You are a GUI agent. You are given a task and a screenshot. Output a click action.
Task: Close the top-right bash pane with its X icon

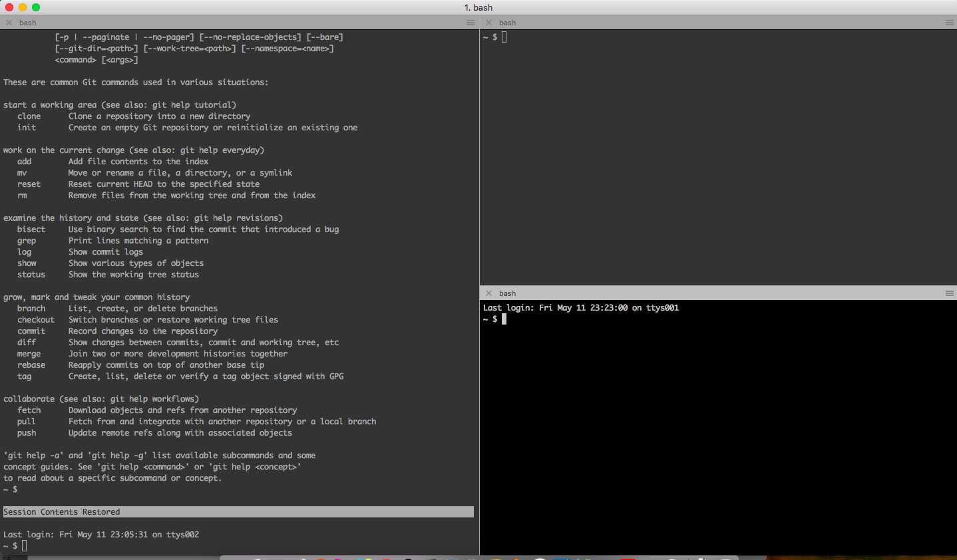point(488,23)
